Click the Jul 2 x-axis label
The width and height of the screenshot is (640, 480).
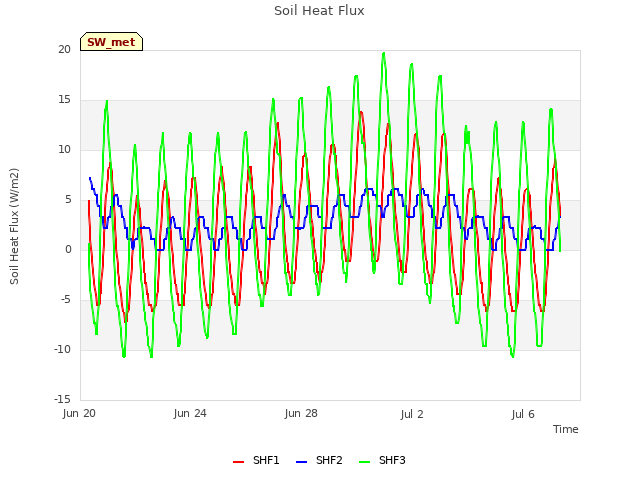412,414
